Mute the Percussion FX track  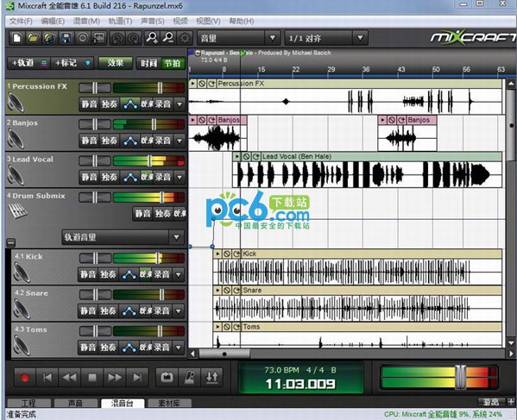coord(90,104)
